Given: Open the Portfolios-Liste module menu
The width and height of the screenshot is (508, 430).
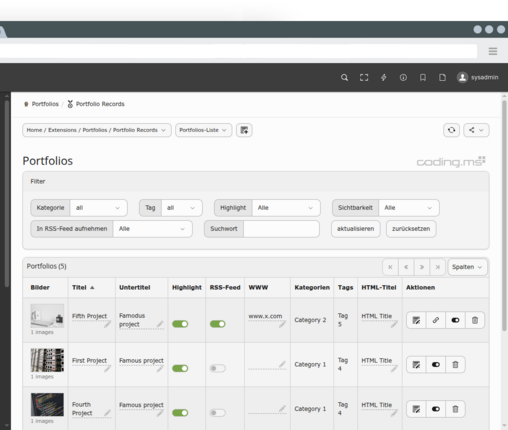Looking at the screenshot, I should point(203,130).
